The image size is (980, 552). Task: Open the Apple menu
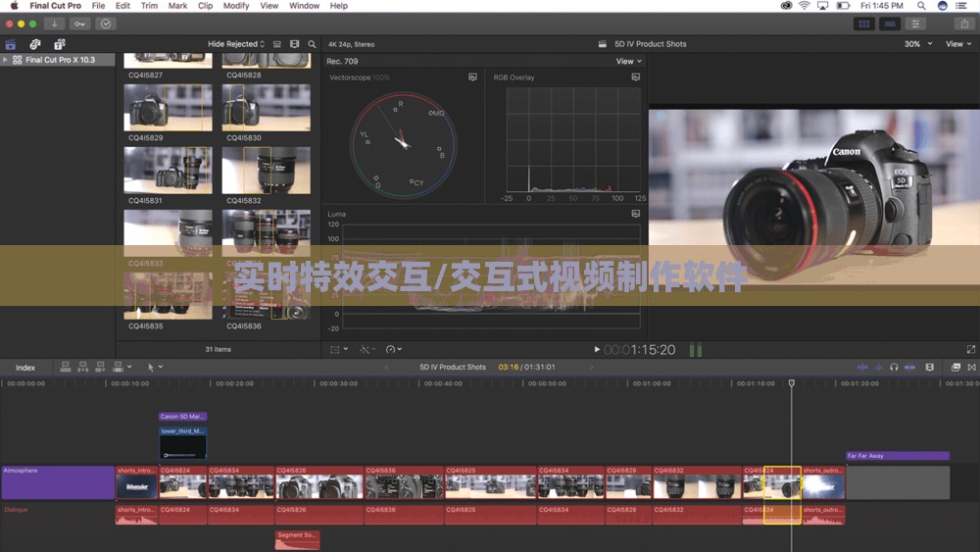14,6
